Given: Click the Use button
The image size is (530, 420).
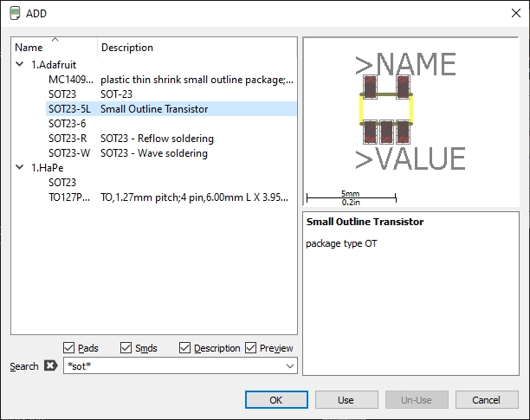Looking at the screenshot, I should click(346, 400).
